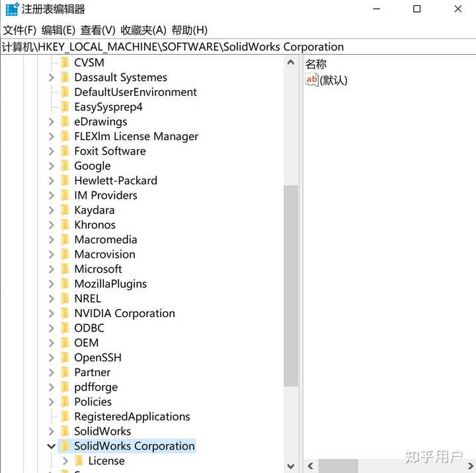Click the Khronos folder icon

(65, 225)
